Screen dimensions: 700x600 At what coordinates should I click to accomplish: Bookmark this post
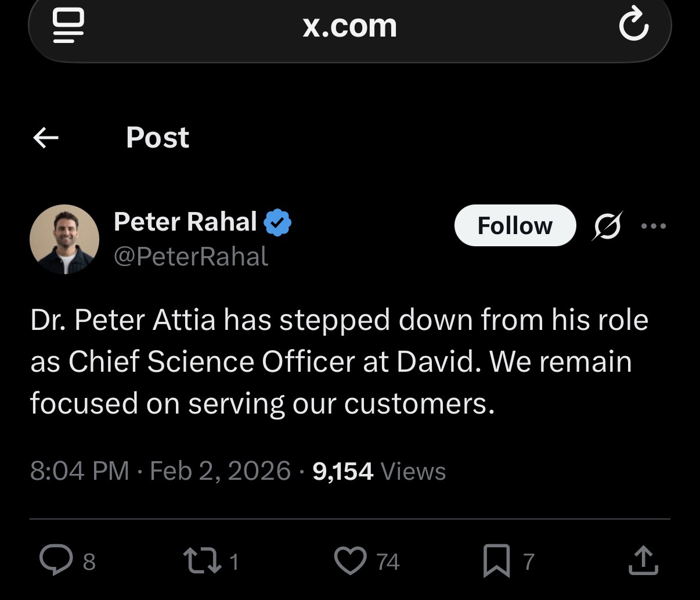(x=496, y=562)
